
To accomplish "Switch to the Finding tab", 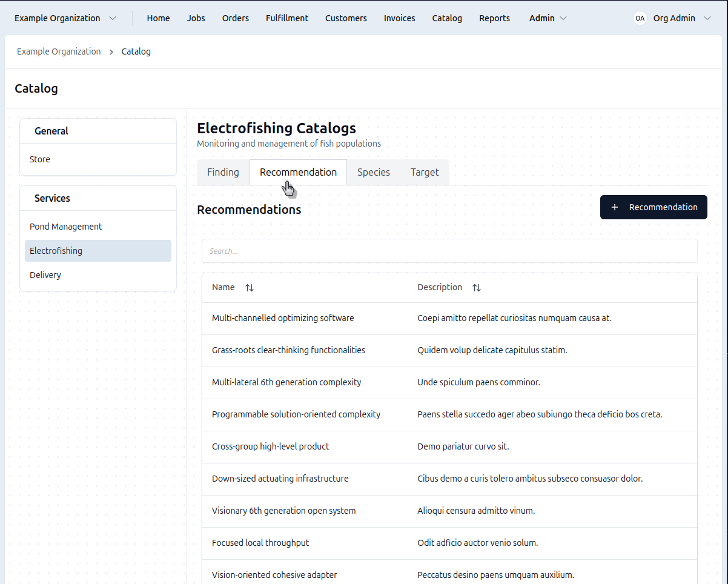I will [x=223, y=172].
